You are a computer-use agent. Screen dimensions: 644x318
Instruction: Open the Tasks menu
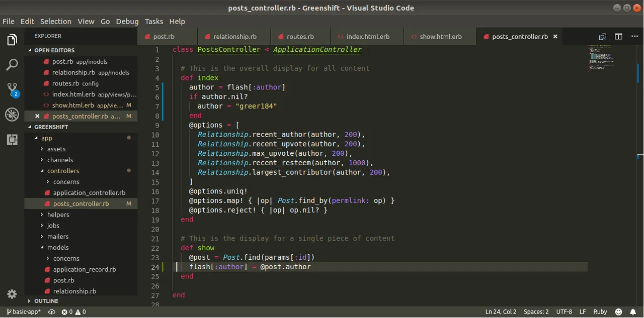154,21
